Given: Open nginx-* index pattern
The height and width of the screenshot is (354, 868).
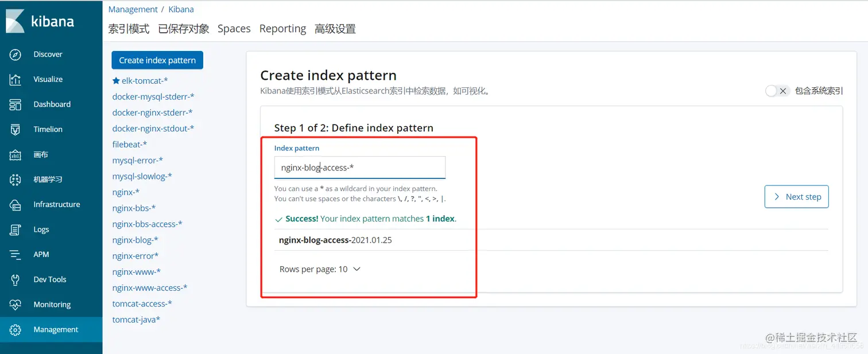Looking at the screenshot, I should [126, 192].
